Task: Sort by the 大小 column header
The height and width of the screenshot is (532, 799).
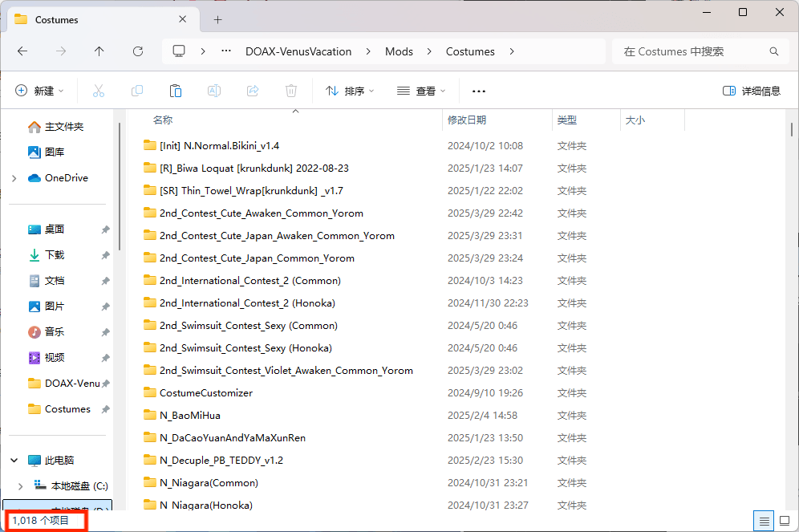Action: point(635,120)
